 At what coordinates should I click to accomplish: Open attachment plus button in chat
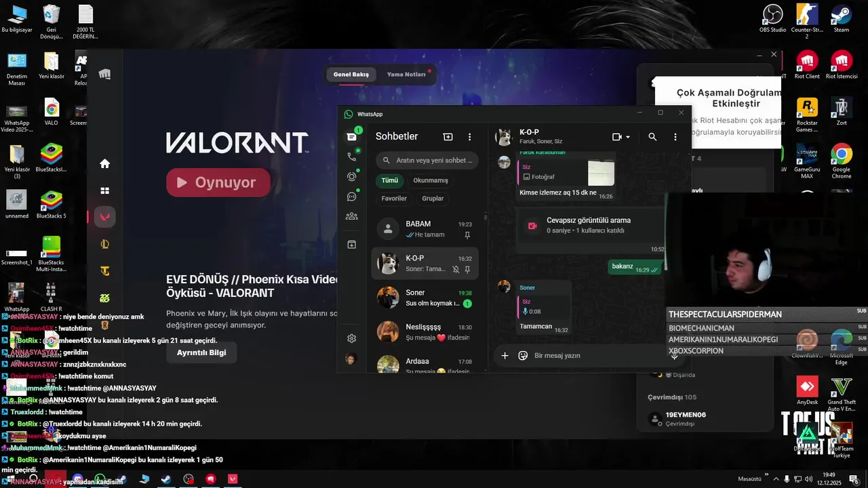(505, 355)
